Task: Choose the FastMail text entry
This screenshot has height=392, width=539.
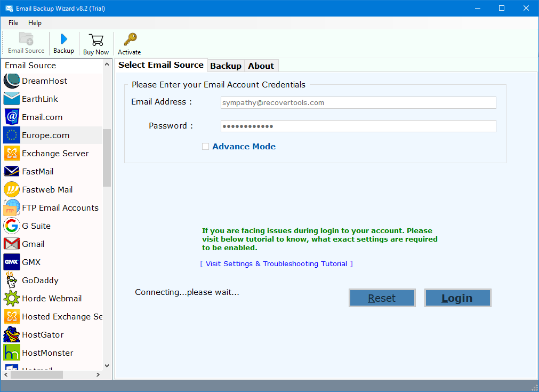Action: point(38,172)
